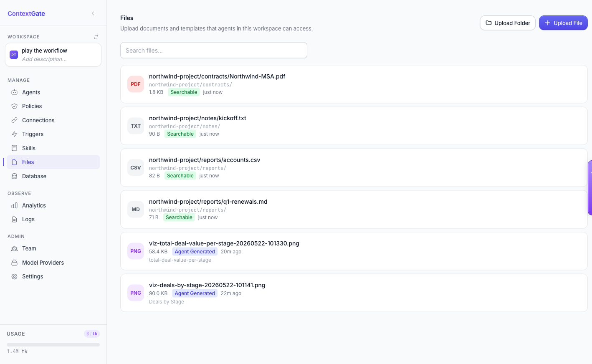Switch workspace using the swap arrows icon

pos(96,37)
